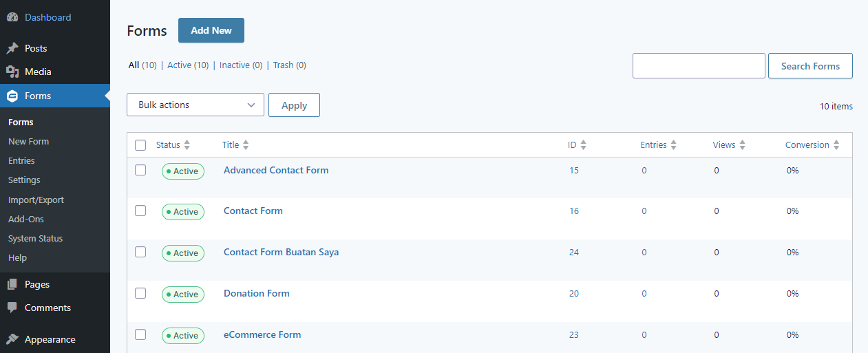Click the Pages icon in sidebar

click(x=12, y=284)
